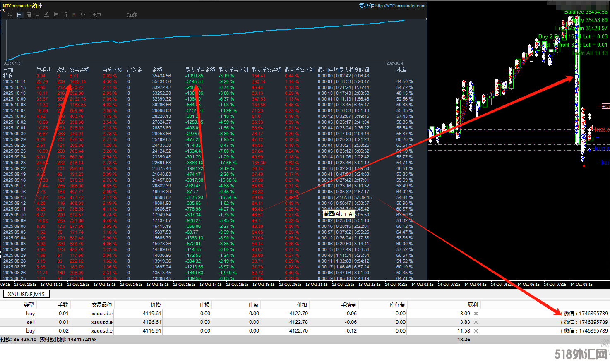Close the buy 0.02 order row
Screen dimensions: 610x364
click(476, 331)
